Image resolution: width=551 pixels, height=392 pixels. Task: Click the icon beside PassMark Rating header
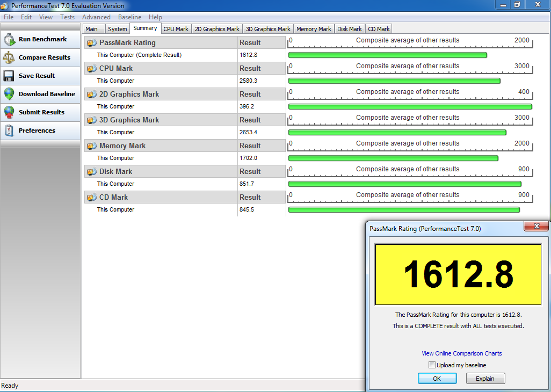91,43
